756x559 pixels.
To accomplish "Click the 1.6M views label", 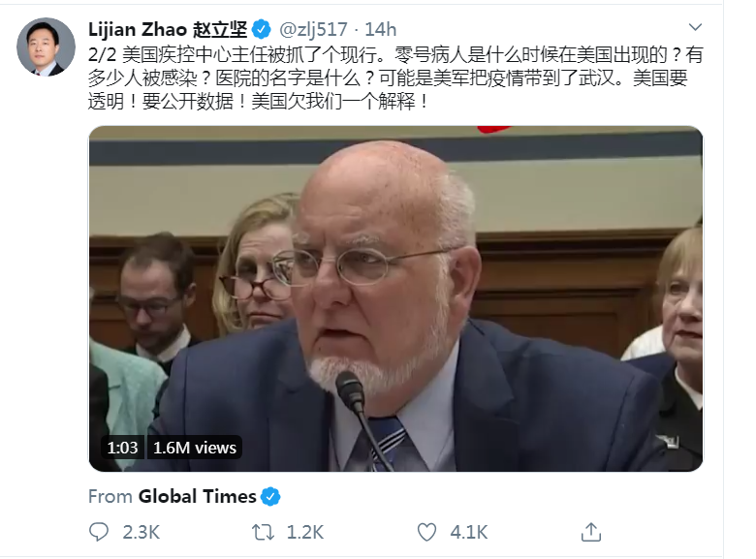I will pyautogui.click(x=194, y=448).
